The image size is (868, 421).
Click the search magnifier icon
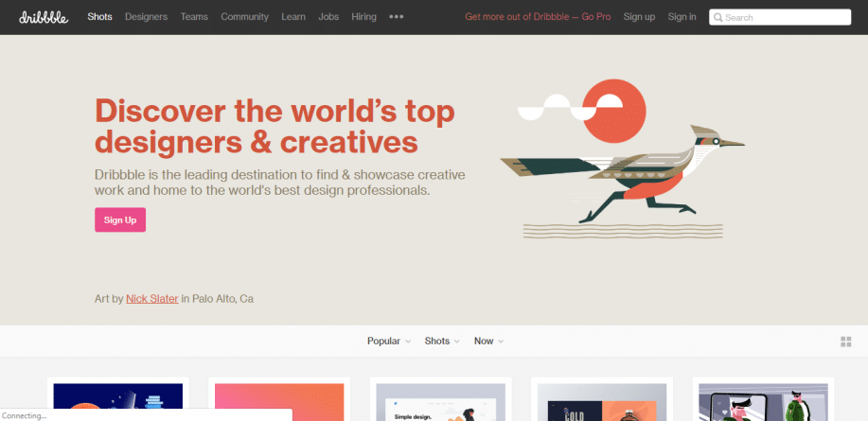718,18
